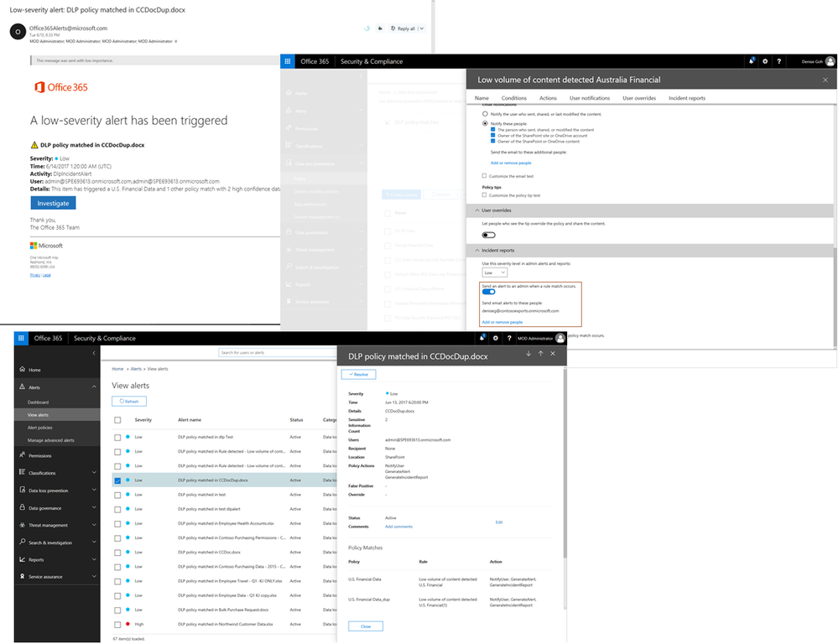Uncheck the selected CCDocDup.docx alert row checkbox
838x644 pixels.
click(117, 480)
